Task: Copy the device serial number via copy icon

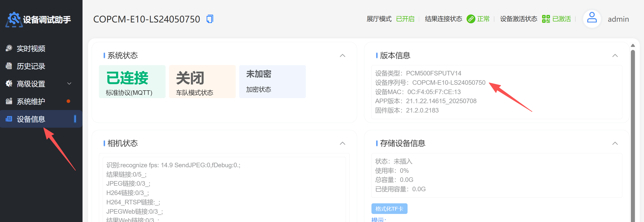Action: pos(210,19)
